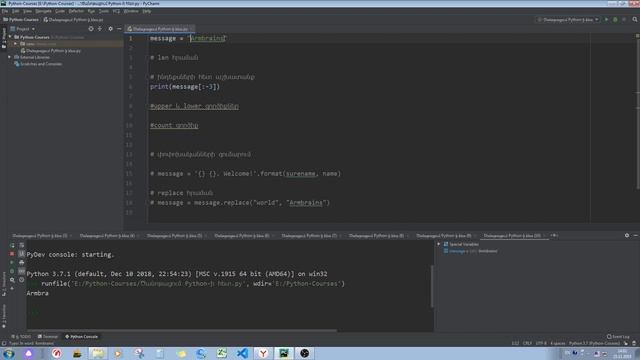Click the black round OBS-like taskbar icon

click(x=304, y=353)
